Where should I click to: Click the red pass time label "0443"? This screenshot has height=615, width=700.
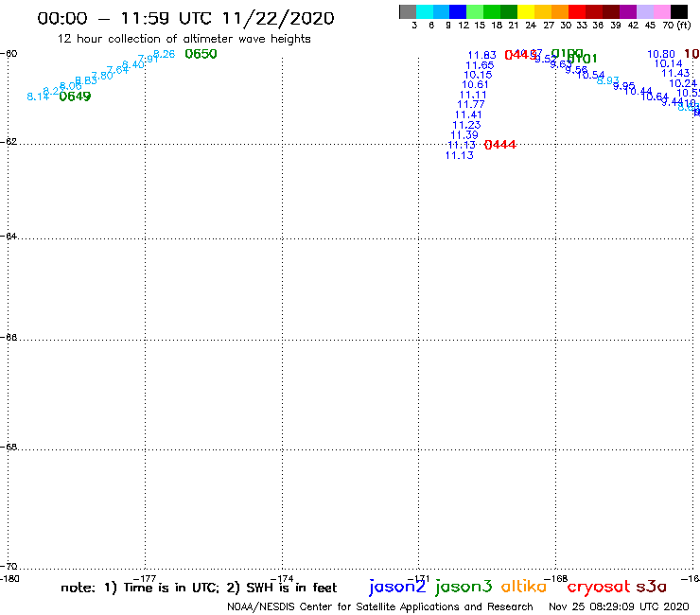(520, 55)
